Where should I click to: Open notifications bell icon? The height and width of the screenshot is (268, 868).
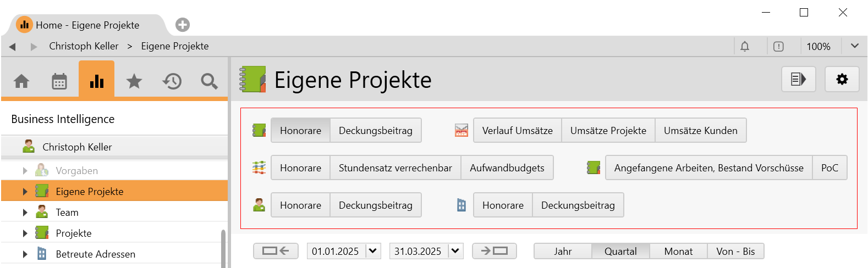(x=745, y=47)
